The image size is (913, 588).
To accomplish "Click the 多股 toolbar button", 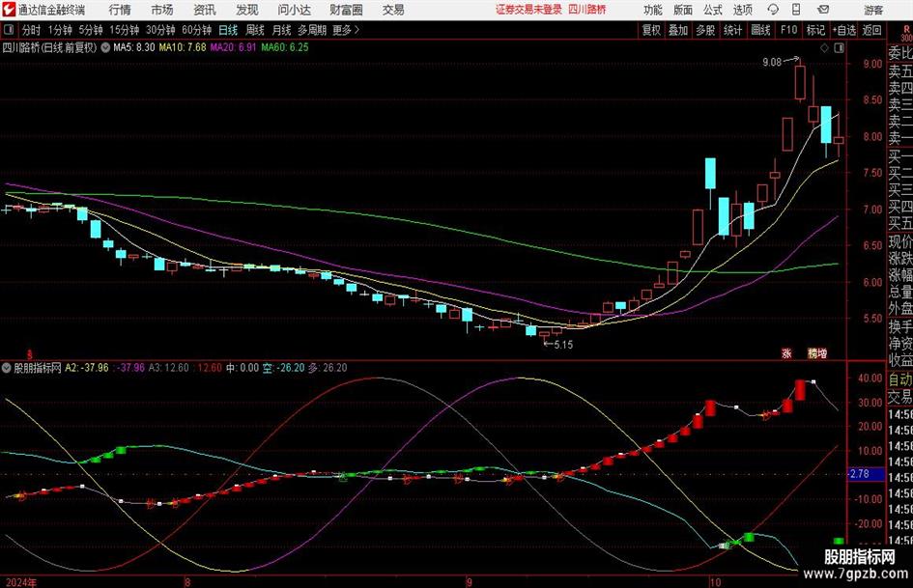I will click(705, 30).
